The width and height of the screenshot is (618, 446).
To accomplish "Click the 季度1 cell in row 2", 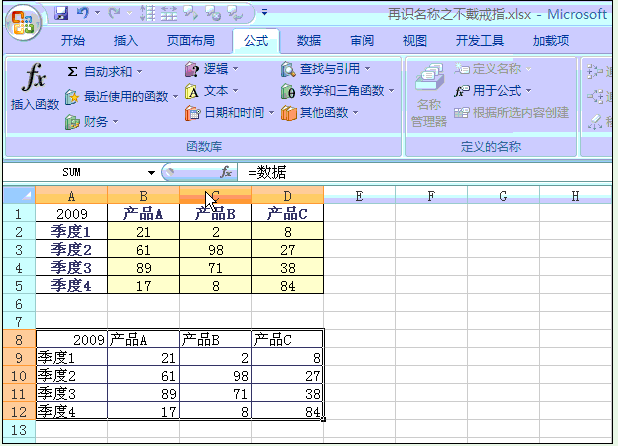I will click(71, 232).
